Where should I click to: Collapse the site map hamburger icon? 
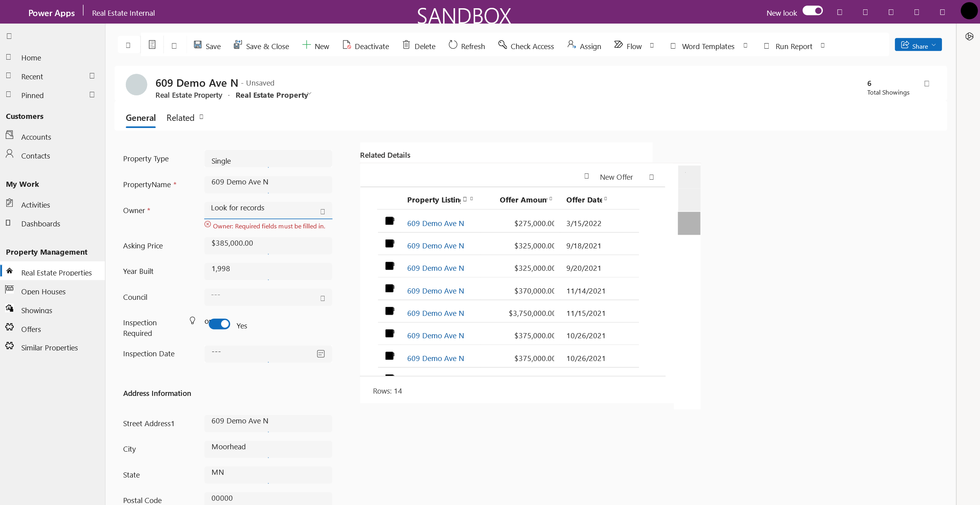pos(9,36)
